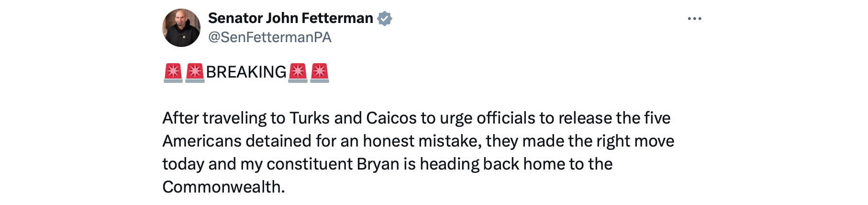Click the word "Commonwealth." ending the tweet
The width and height of the screenshot is (868, 205).
223,187
